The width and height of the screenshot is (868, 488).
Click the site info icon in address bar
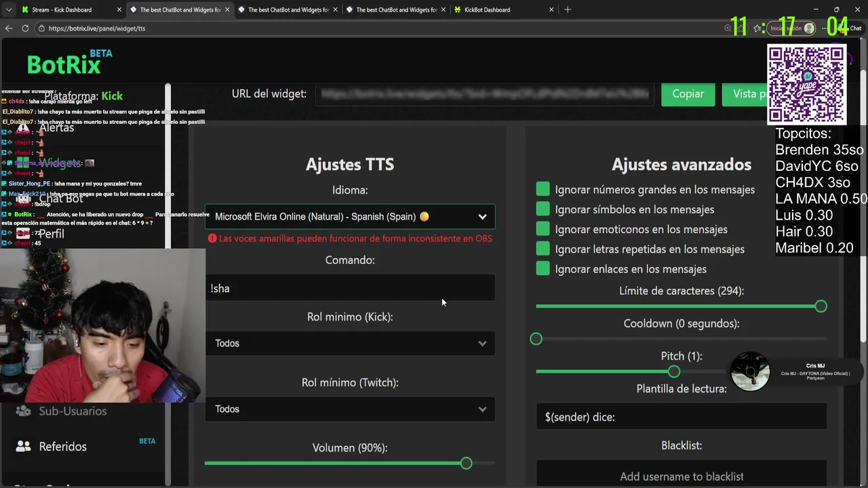pos(41,28)
